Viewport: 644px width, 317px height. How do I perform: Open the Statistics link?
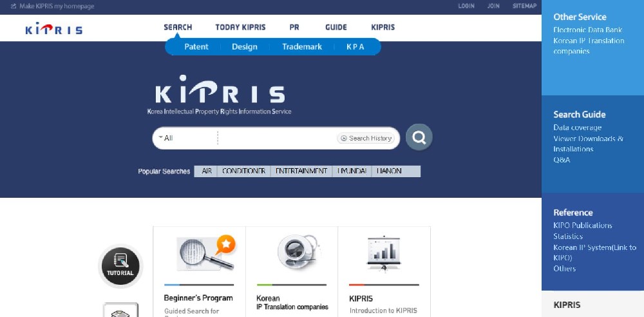(568, 236)
